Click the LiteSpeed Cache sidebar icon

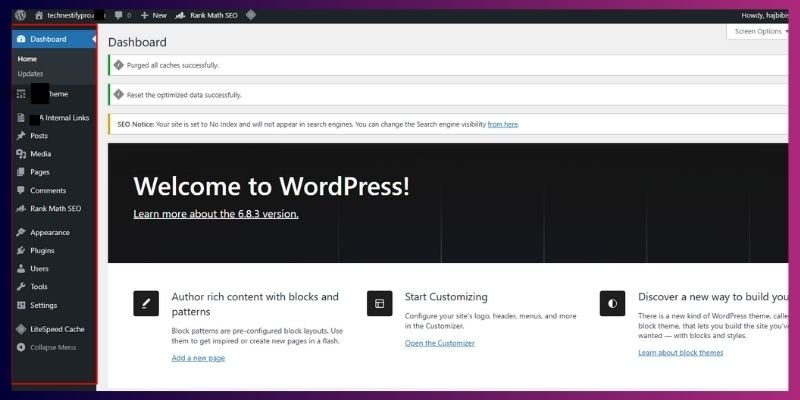pos(21,329)
